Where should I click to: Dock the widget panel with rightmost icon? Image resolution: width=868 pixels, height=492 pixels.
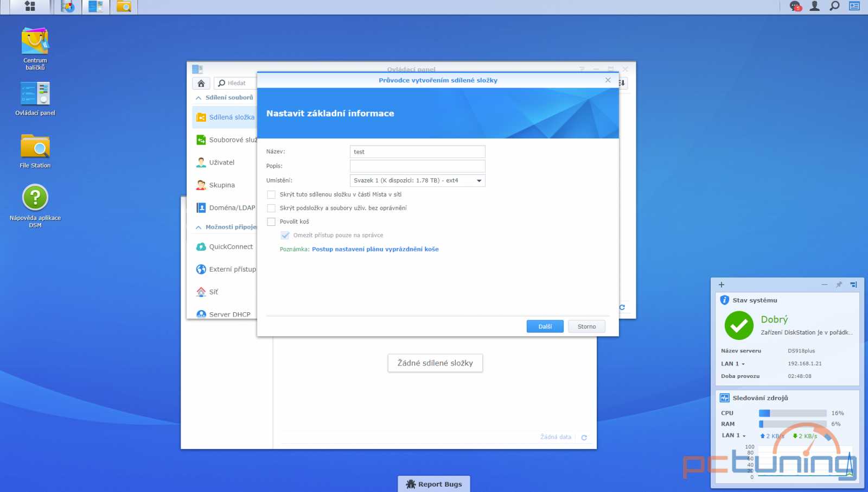click(x=853, y=285)
